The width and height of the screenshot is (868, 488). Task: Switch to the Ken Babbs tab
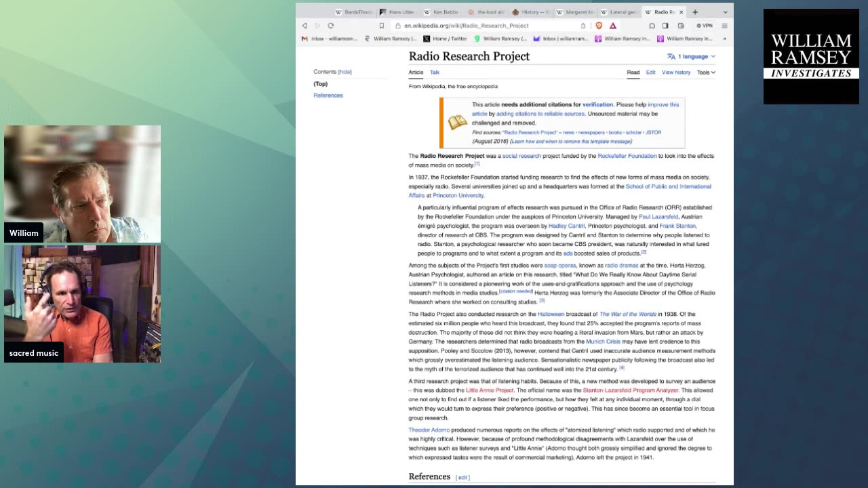(441, 12)
